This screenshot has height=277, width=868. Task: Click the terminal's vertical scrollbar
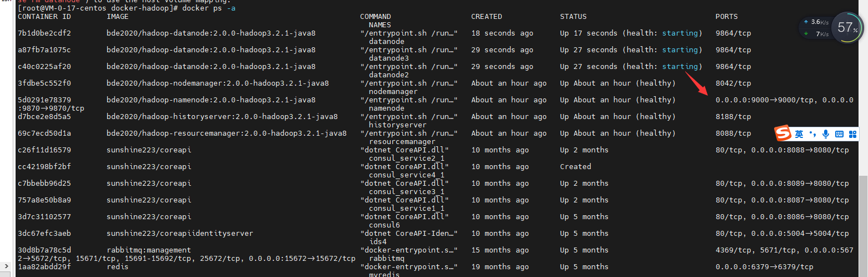864,222
